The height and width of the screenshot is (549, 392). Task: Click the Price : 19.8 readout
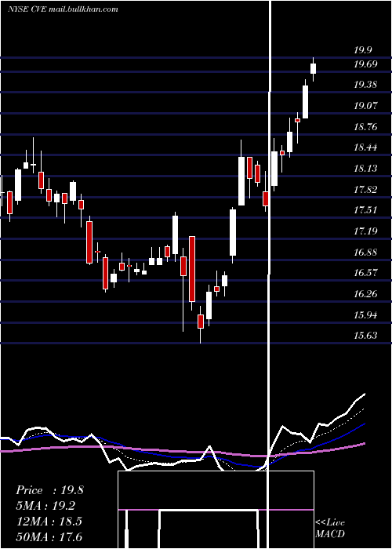pyautogui.click(x=49, y=490)
